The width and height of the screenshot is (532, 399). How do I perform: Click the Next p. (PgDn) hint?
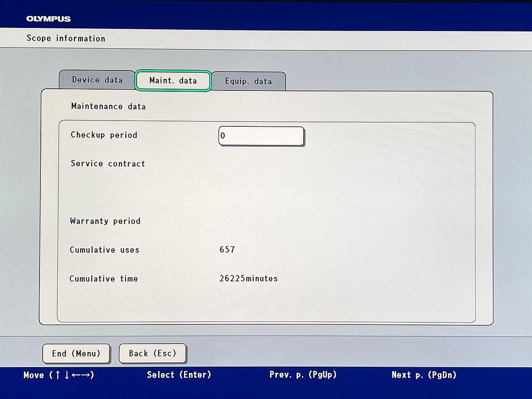[424, 375]
